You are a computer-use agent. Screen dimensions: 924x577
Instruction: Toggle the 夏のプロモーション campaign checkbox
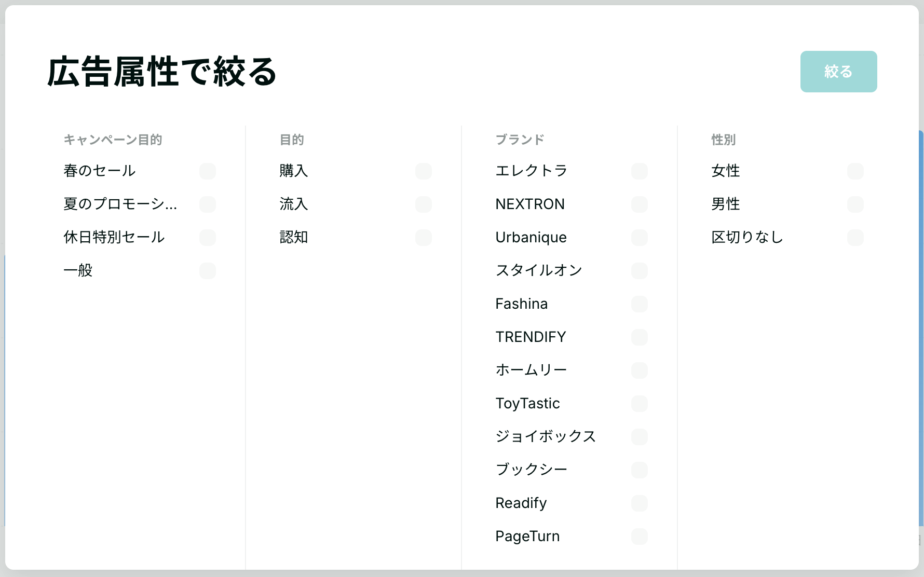[208, 204]
